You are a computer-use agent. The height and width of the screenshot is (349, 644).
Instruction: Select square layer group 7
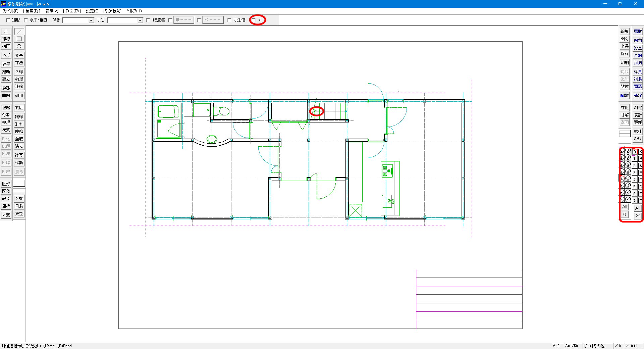pyautogui.click(x=635, y=201)
